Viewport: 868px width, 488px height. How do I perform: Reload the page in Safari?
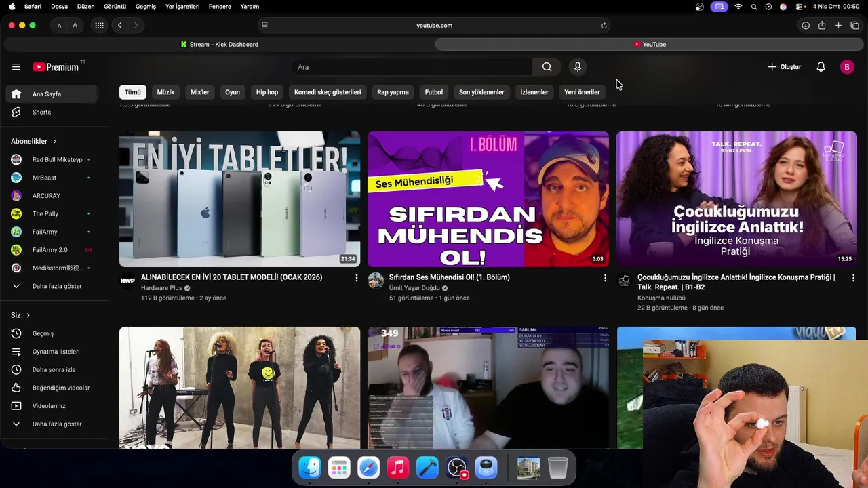tap(604, 26)
